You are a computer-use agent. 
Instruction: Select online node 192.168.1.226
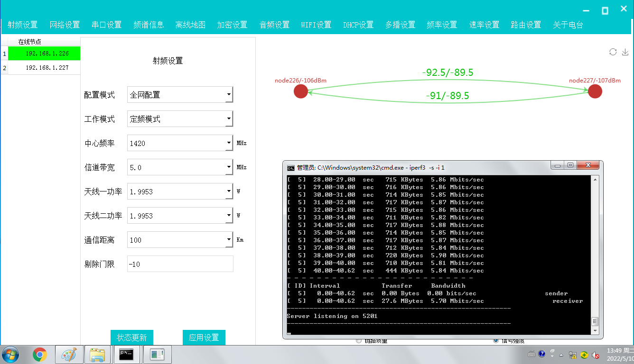[44, 54]
